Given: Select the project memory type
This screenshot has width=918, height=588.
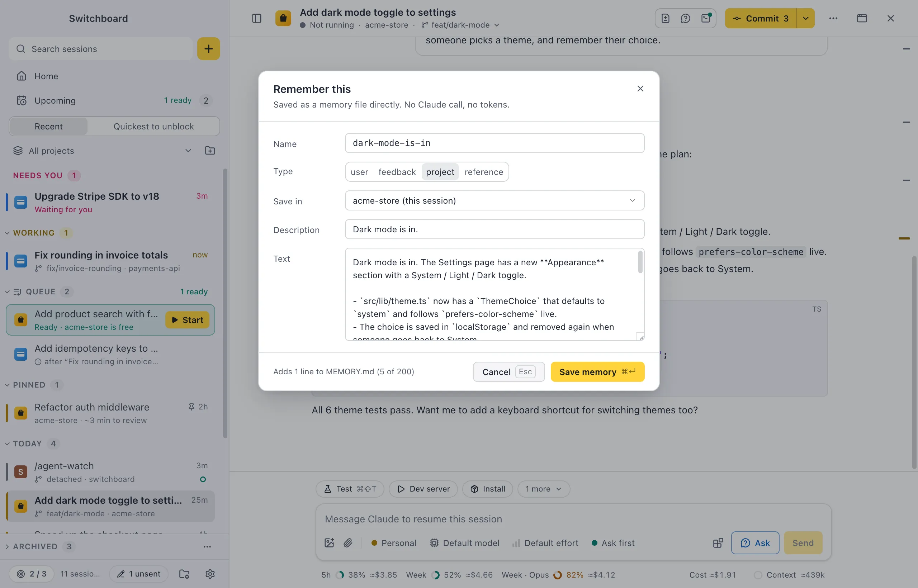Looking at the screenshot, I should (x=440, y=172).
